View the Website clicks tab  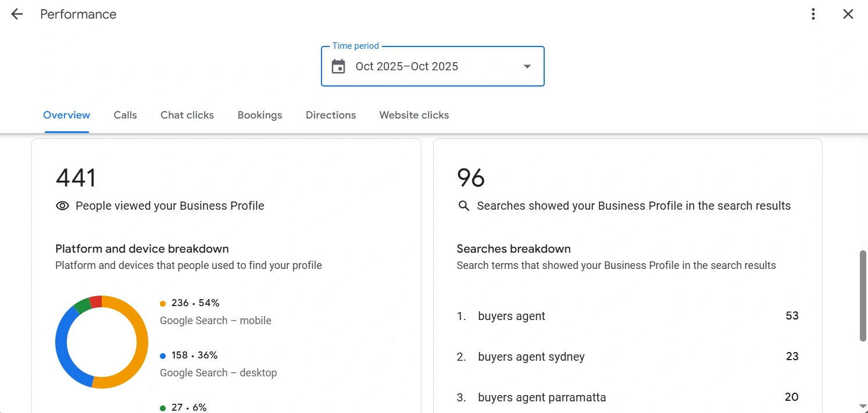tap(414, 115)
